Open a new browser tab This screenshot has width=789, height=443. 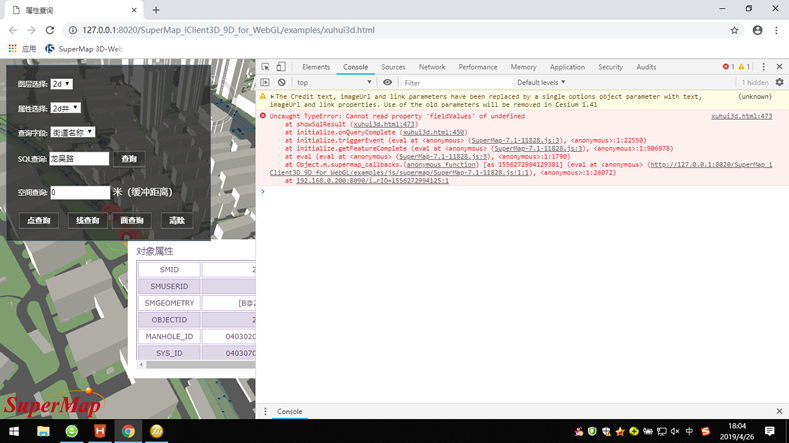click(156, 10)
